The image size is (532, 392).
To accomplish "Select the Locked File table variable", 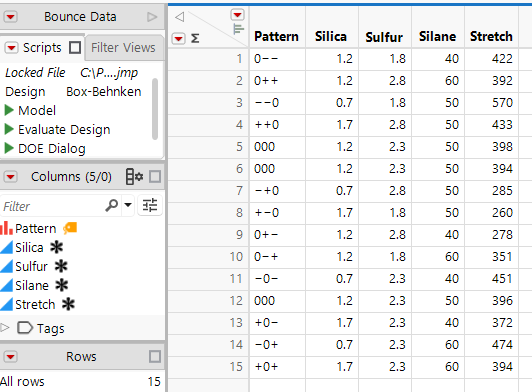I will pyautogui.click(x=72, y=73).
